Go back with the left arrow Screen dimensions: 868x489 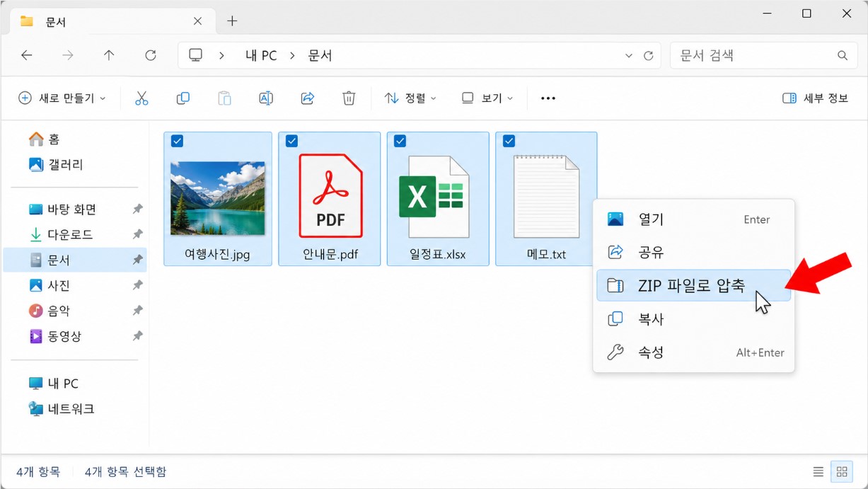click(27, 55)
